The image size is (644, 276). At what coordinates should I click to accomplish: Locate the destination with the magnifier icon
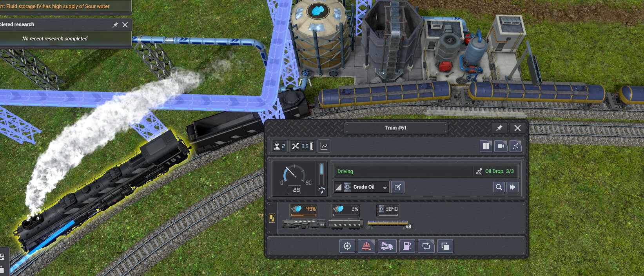[x=499, y=187]
